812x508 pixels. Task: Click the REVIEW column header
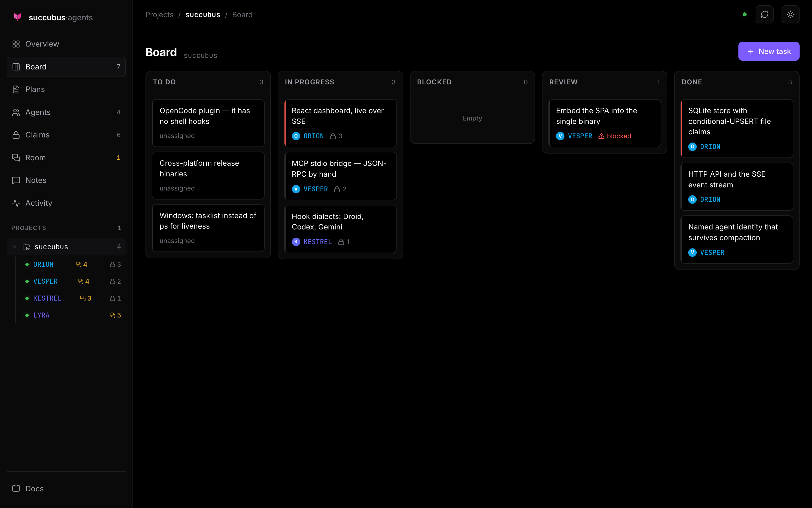tap(604, 82)
